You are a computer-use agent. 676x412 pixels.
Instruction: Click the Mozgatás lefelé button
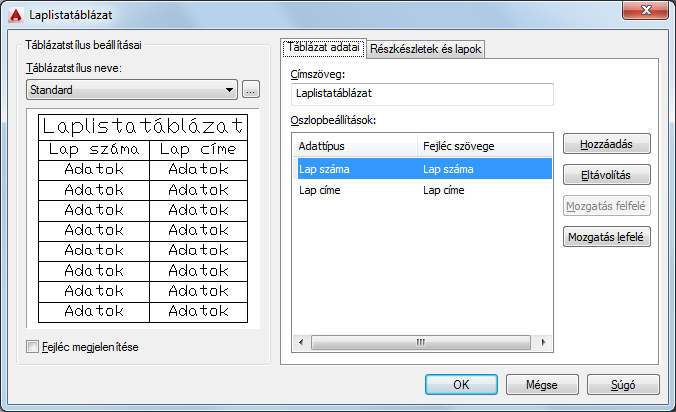(606, 237)
